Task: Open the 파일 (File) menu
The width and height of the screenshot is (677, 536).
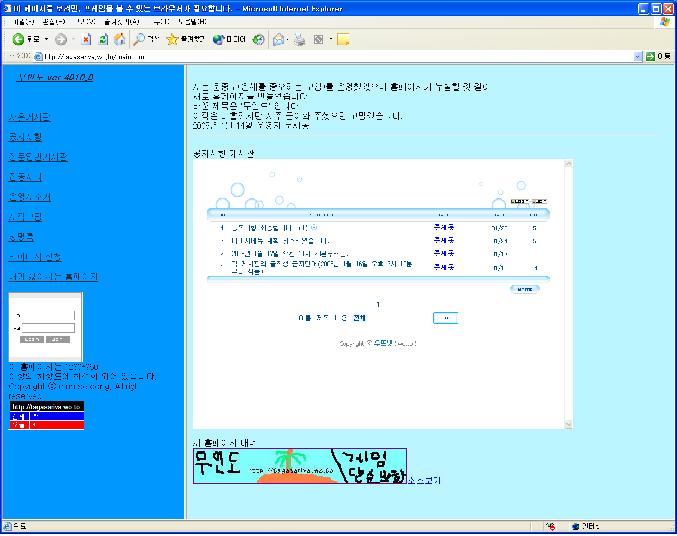Action: [17, 21]
